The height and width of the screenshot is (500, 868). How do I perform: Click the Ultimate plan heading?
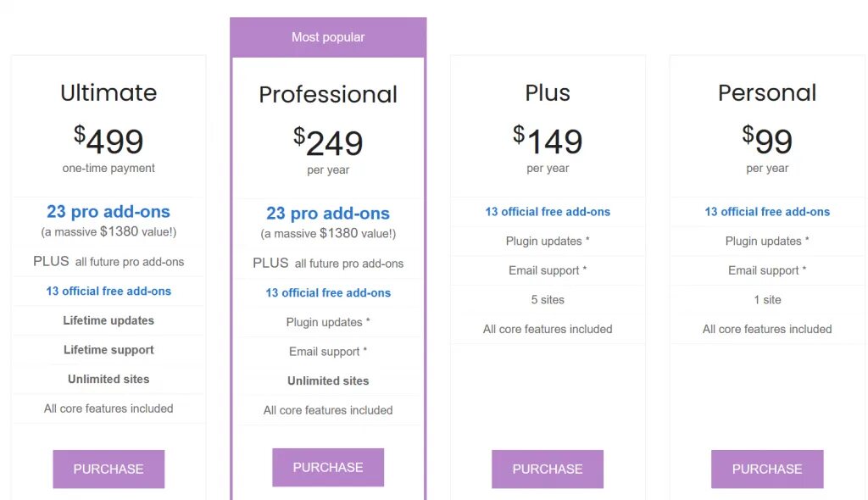(x=108, y=92)
